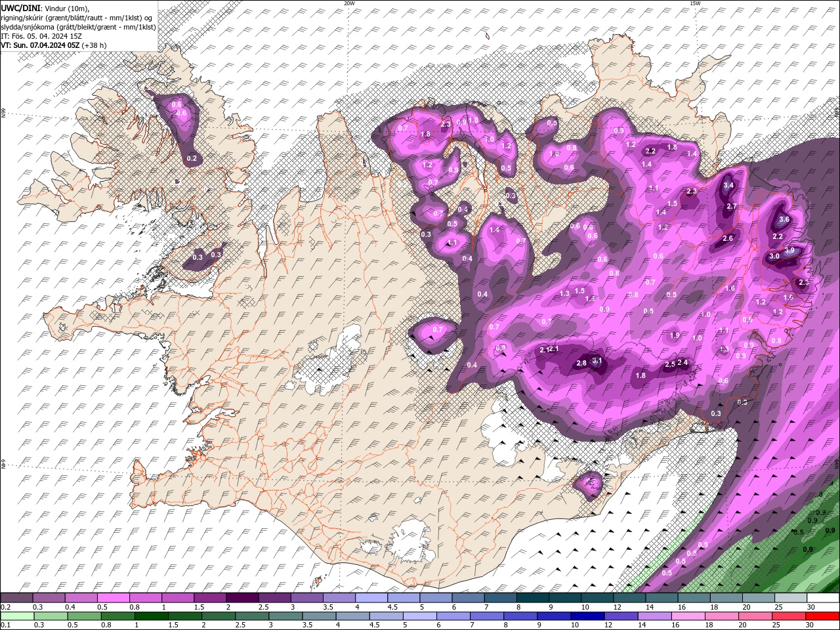This screenshot has height=630, width=840.
Task: Click the '0.1' label in the lower legend
Action: click(5, 625)
